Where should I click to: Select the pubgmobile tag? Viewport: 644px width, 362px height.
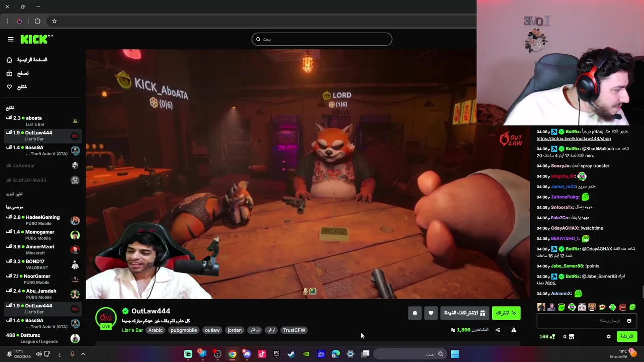pyautogui.click(x=184, y=330)
